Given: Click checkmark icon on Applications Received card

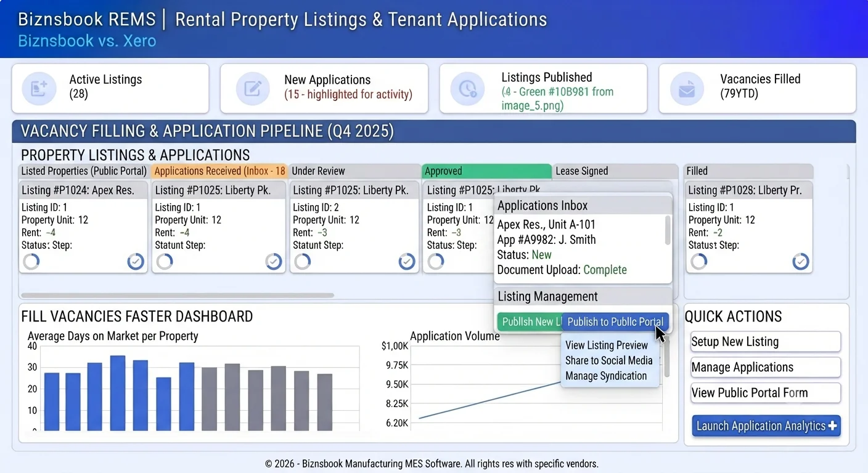Looking at the screenshot, I should (x=274, y=262).
